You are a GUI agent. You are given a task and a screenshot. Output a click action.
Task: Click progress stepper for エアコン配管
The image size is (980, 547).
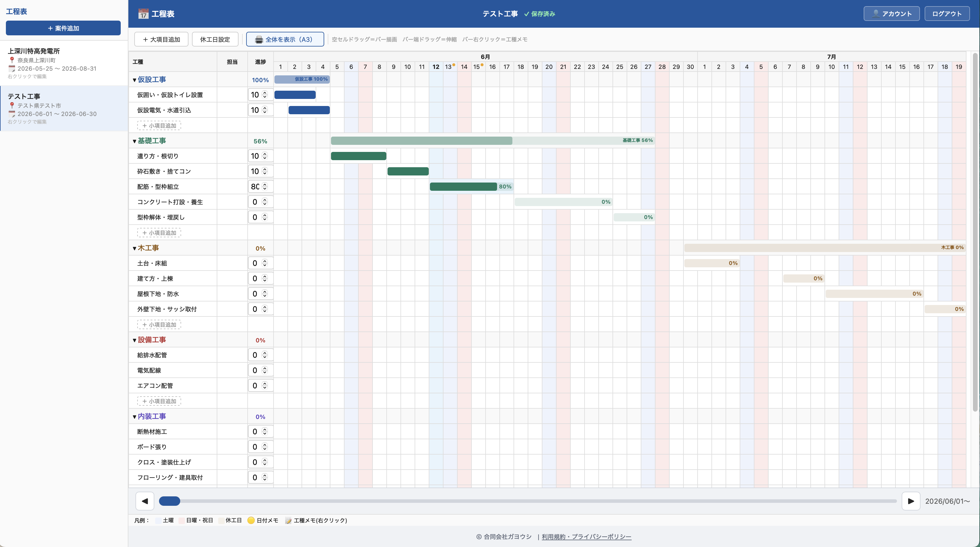pyautogui.click(x=265, y=386)
